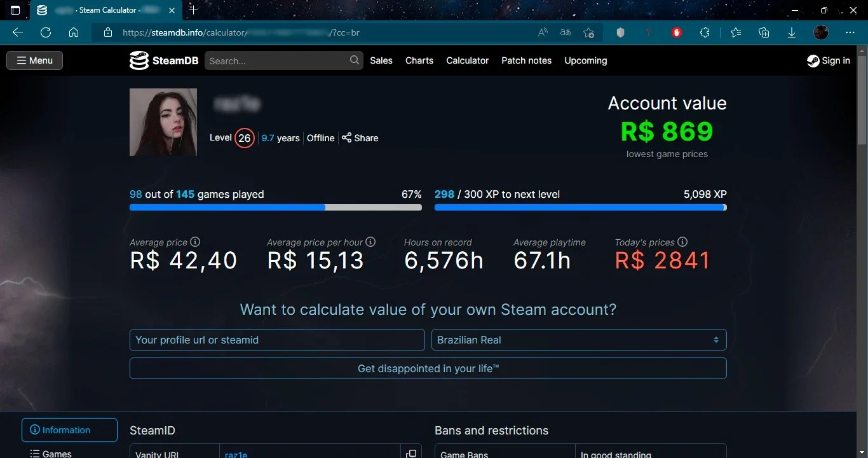Switch to the Information sidebar tab

point(70,430)
